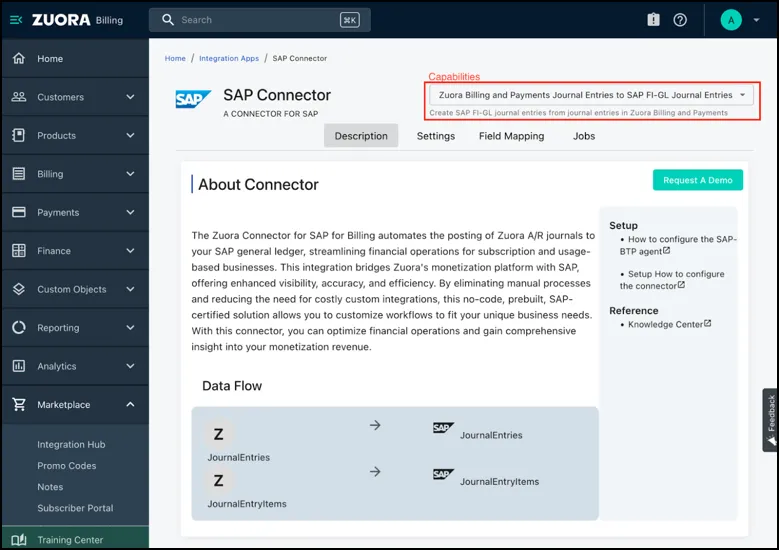
Task: Expand the Custom Objects menu chevron
Action: pos(130,289)
